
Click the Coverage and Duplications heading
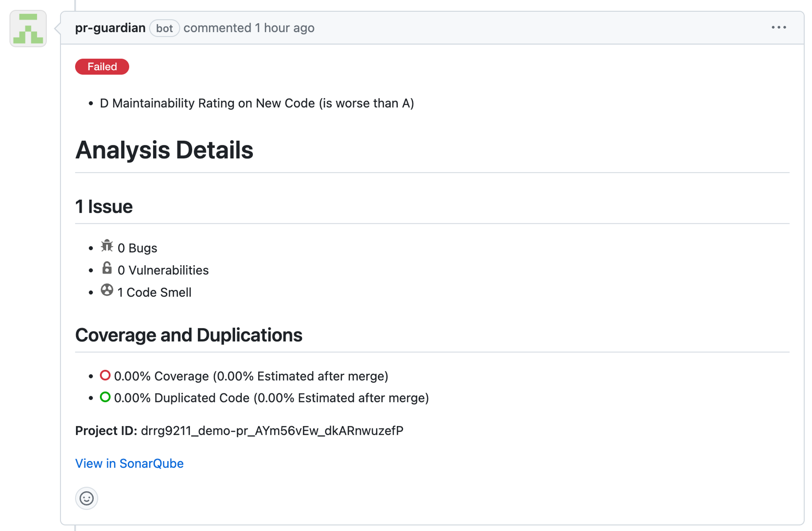188,335
